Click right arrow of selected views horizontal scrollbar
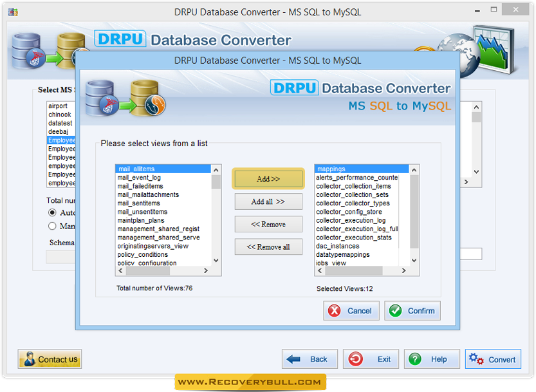 tap(404, 270)
